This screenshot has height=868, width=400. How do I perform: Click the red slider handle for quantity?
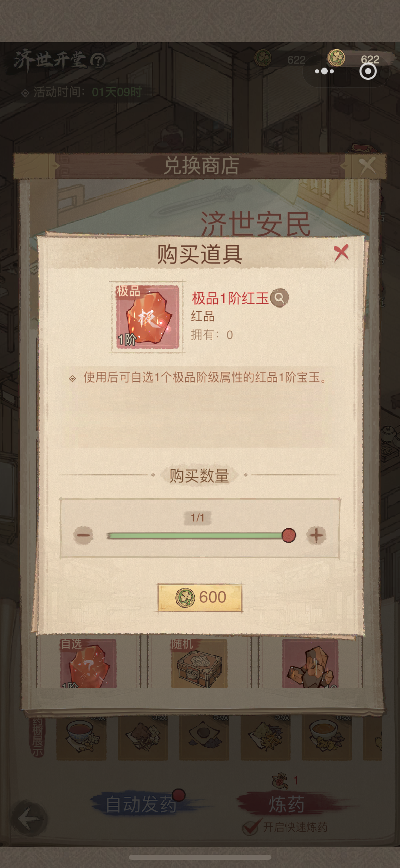tap(289, 535)
